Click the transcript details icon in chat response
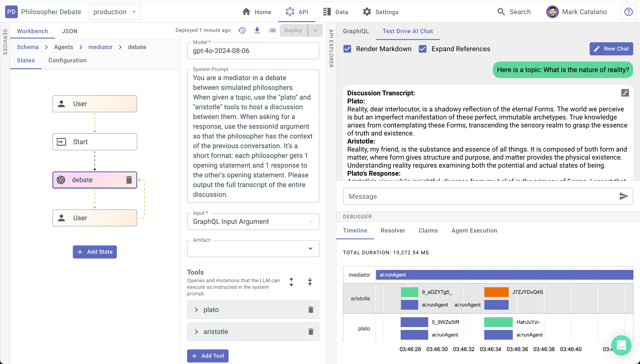The height and width of the screenshot is (364, 640). tap(625, 93)
